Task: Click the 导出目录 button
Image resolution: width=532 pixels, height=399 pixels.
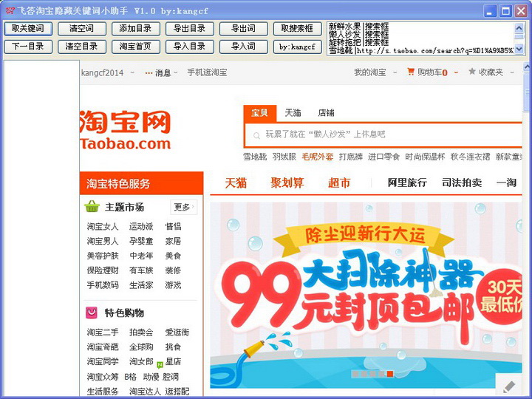Action: (189, 29)
